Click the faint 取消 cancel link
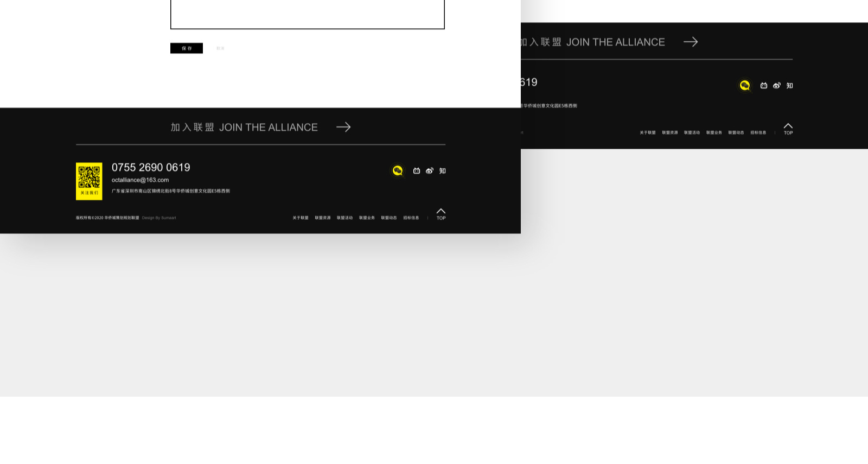Screen dimensions: 868x464 click(220, 48)
